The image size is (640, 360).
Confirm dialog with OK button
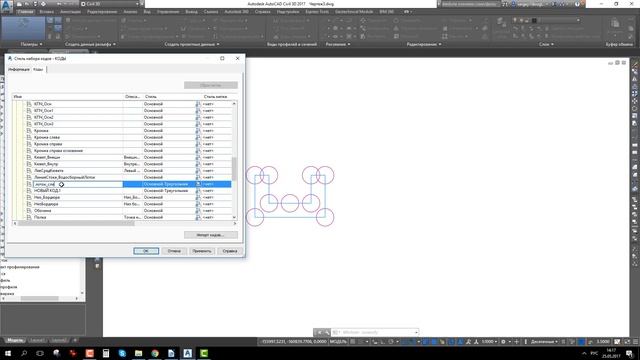(146, 251)
